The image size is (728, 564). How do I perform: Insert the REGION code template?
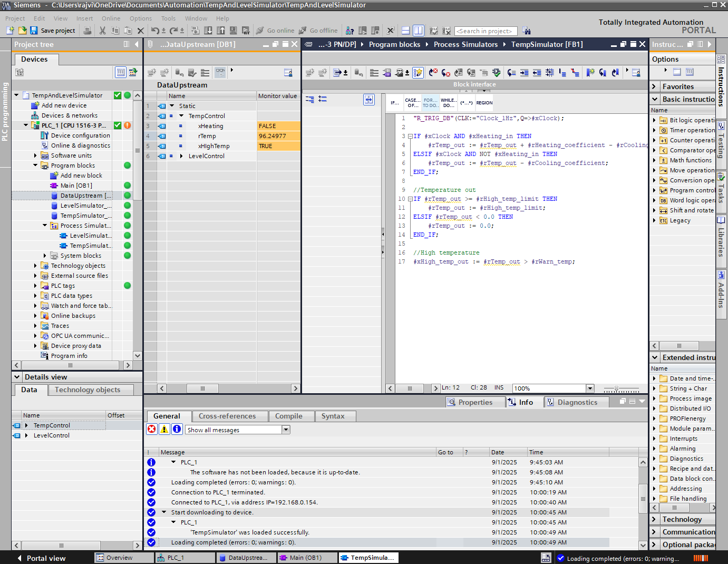point(484,103)
